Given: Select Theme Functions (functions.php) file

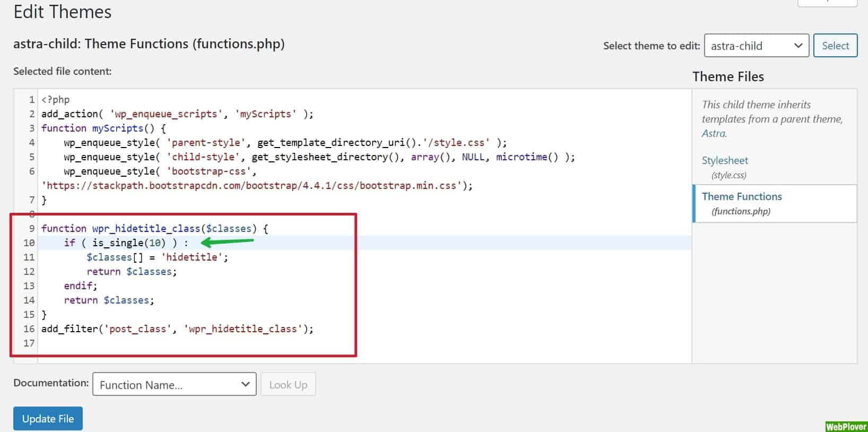Looking at the screenshot, I should (x=775, y=203).
